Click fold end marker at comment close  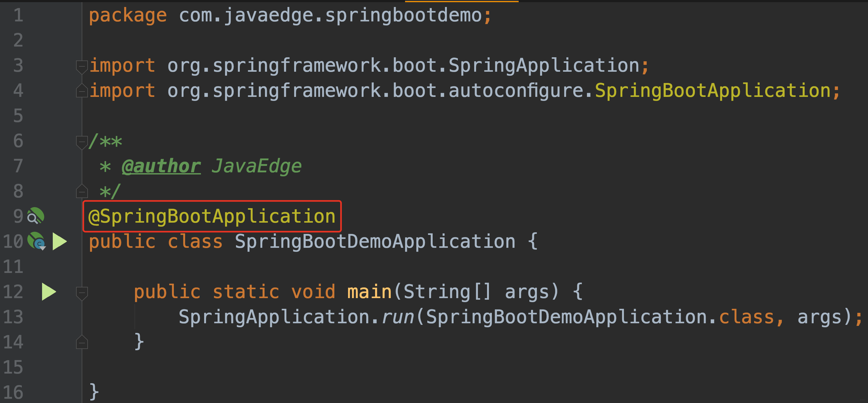[x=81, y=191]
